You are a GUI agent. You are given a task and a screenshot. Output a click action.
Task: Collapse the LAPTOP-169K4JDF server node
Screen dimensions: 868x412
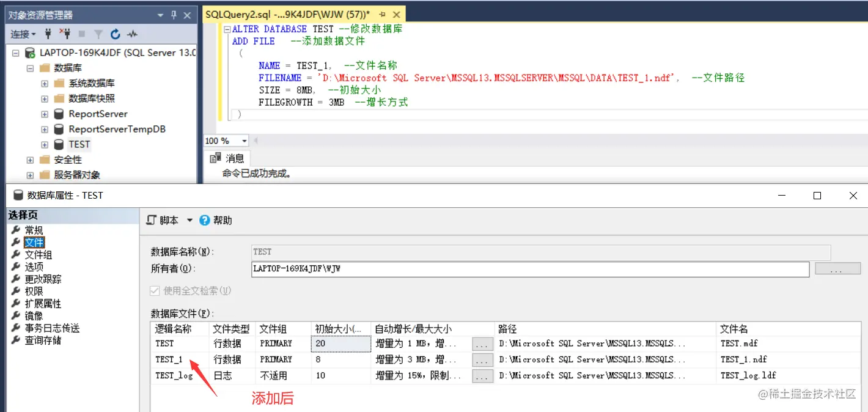(x=15, y=53)
